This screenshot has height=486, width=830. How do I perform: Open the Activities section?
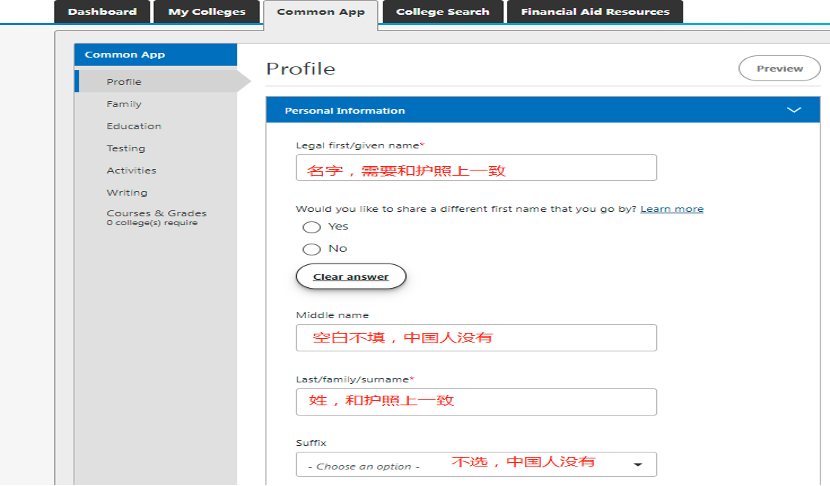pos(131,170)
